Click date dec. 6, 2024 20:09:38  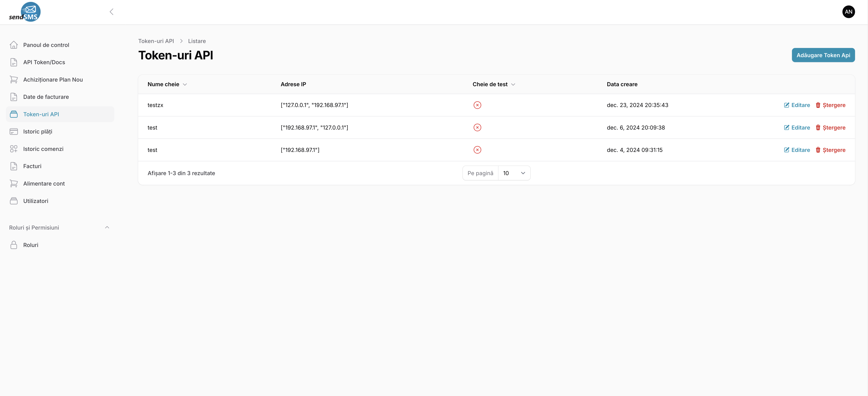tap(636, 128)
